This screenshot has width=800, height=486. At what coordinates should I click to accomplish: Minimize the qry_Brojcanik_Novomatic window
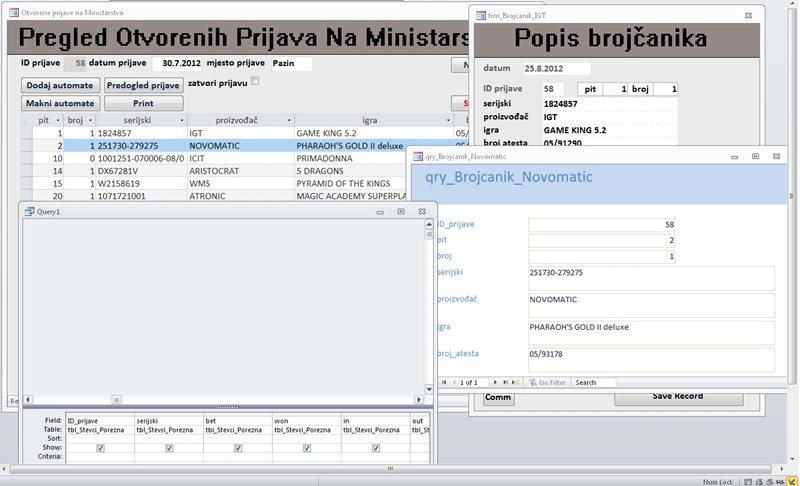tap(735, 157)
